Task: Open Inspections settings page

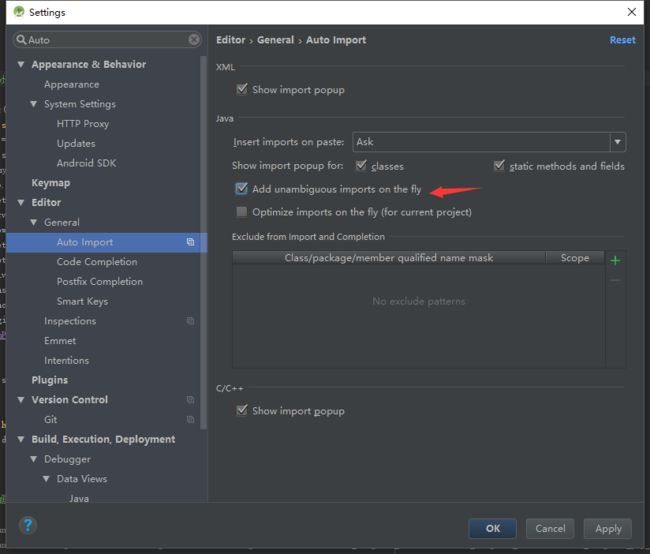Action: (x=70, y=321)
